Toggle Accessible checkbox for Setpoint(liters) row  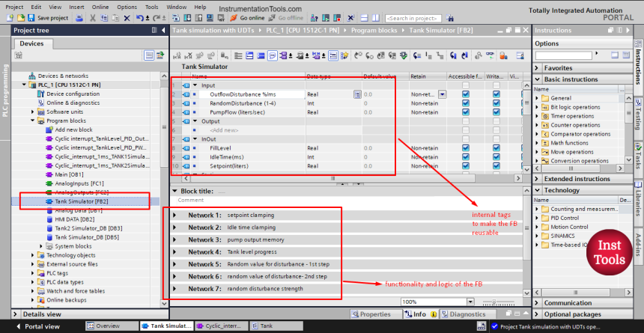[x=465, y=166]
